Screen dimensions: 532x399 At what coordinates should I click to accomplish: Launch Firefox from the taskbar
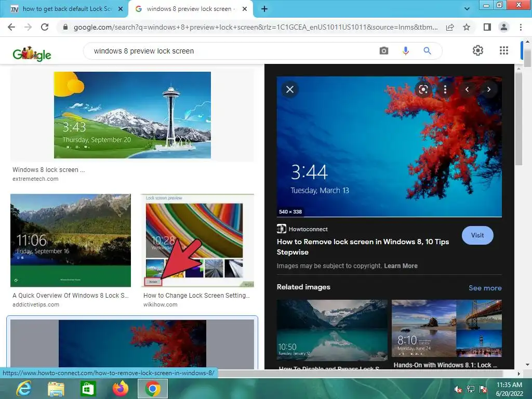pyautogui.click(x=121, y=389)
